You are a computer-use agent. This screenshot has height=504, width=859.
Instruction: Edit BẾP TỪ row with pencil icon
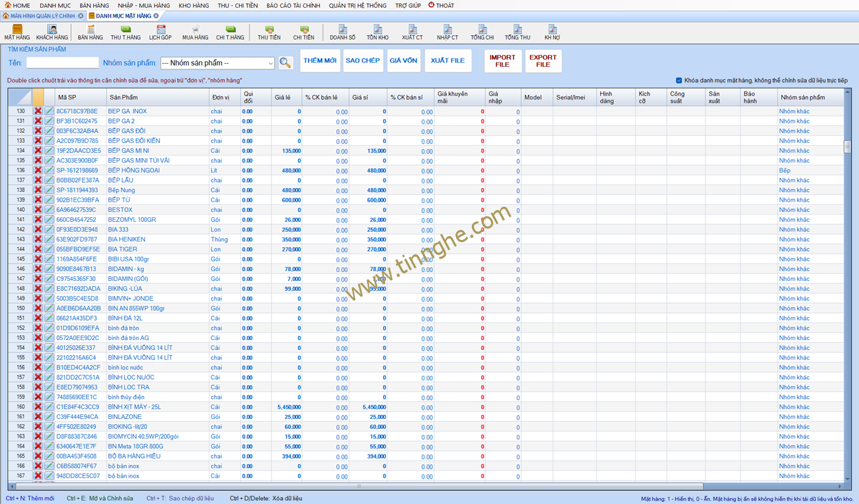[49, 200]
